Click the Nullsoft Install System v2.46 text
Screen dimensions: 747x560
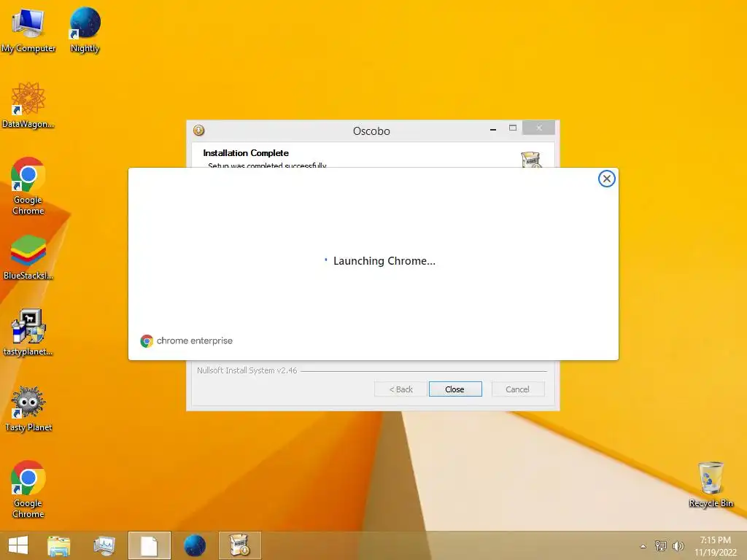(x=247, y=370)
